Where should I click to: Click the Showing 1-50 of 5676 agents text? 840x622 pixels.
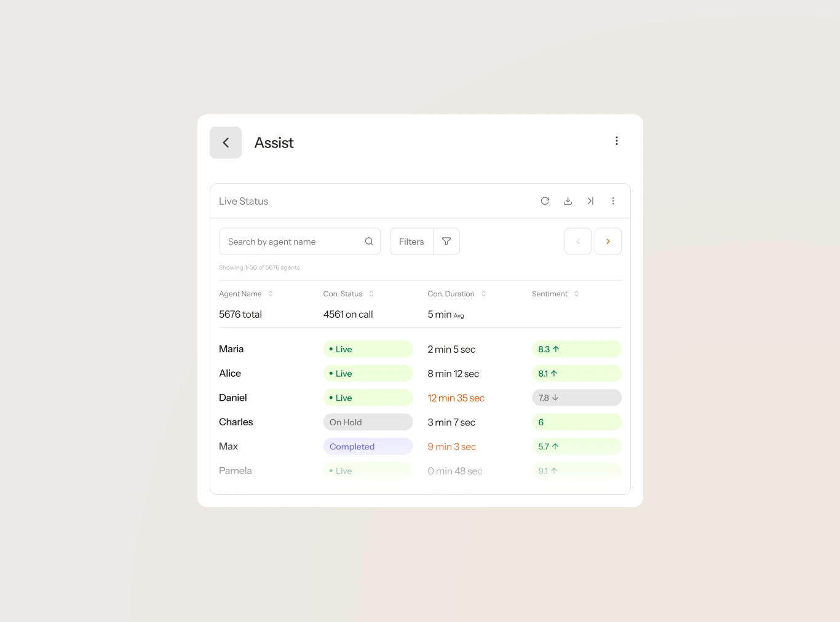click(260, 267)
